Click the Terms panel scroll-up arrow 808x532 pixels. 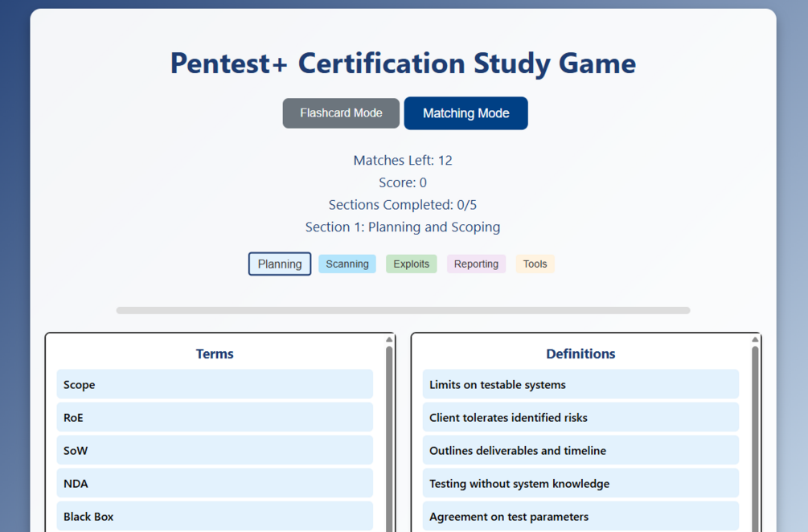pos(389,339)
